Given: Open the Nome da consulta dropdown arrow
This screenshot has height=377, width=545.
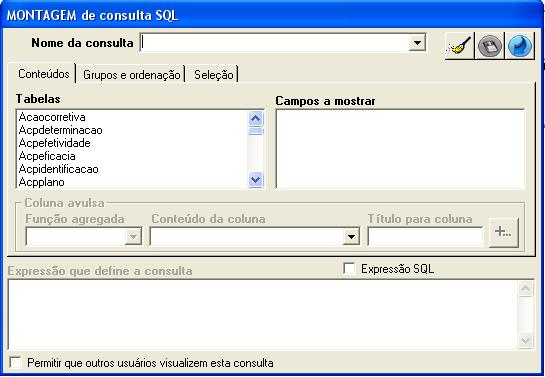Looking at the screenshot, I should coord(417,43).
